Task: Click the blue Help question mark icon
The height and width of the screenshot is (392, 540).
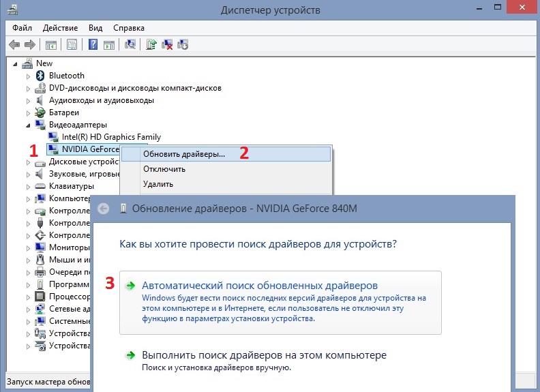Action: [x=93, y=44]
